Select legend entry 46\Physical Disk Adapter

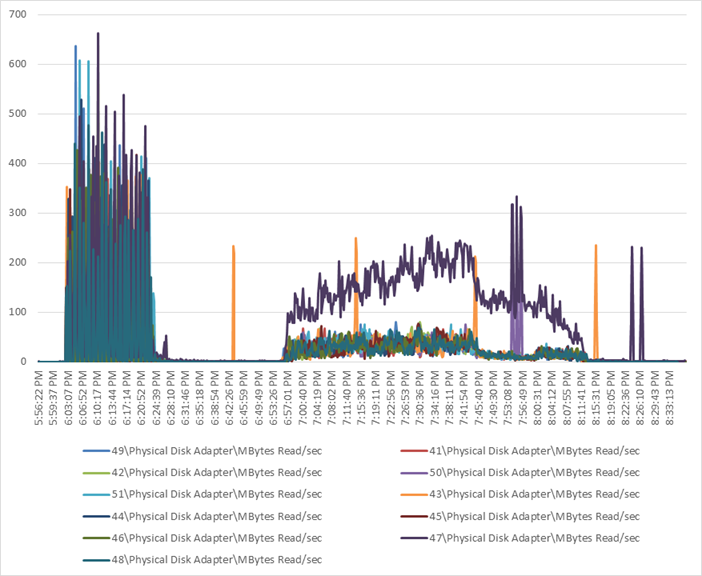[202, 538]
